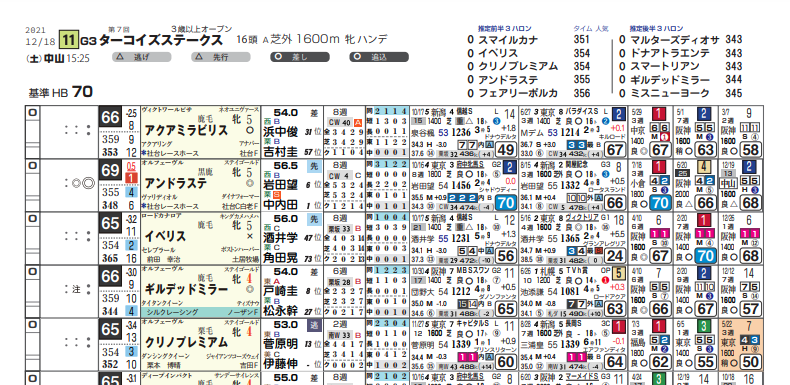Click the 逃 style tag of クリノプレミアム
The image size is (790, 385).
click(313, 326)
